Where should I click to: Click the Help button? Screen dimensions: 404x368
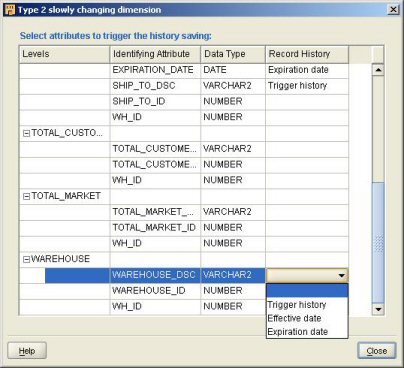tap(27, 351)
